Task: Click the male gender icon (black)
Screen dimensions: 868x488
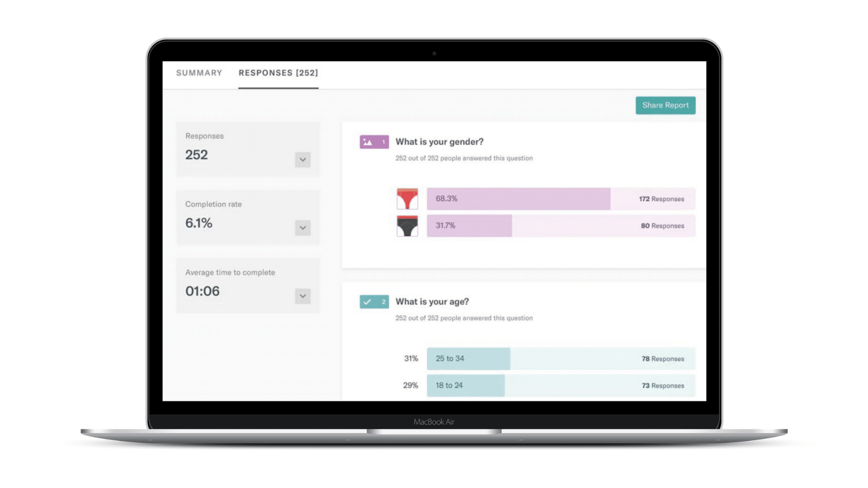Action: point(407,225)
